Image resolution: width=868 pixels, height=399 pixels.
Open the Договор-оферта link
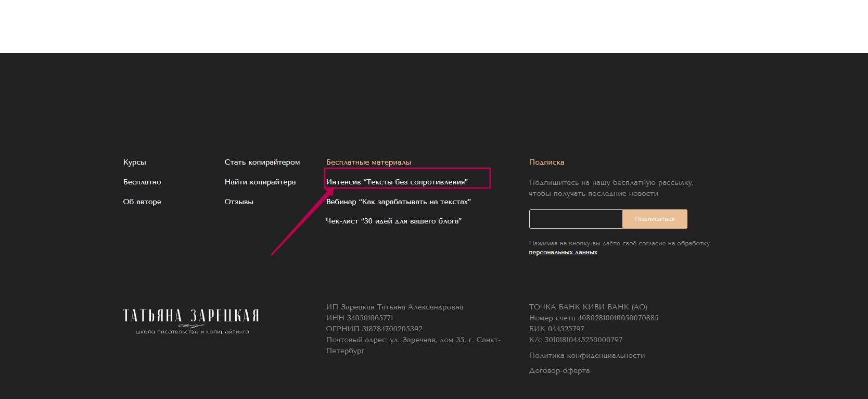(559, 370)
